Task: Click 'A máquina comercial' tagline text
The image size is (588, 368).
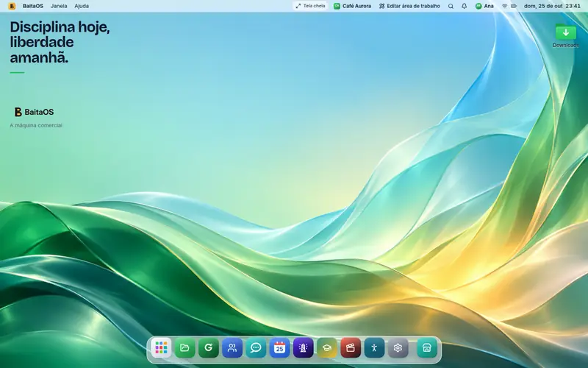Action: [36, 125]
